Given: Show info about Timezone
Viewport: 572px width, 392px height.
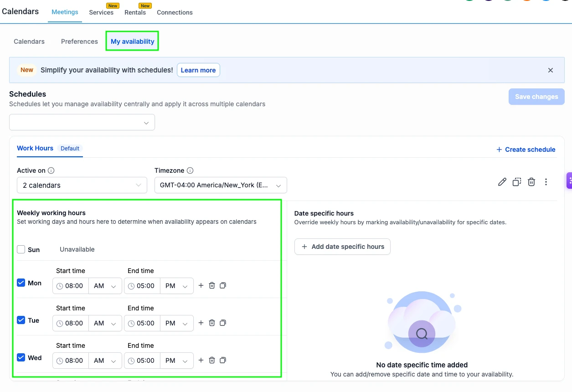Looking at the screenshot, I should (x=190, y=170).
